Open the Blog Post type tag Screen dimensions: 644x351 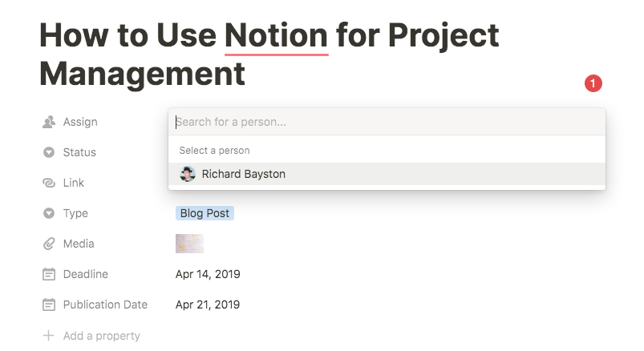pyautogui.click(x=205, y=213)
